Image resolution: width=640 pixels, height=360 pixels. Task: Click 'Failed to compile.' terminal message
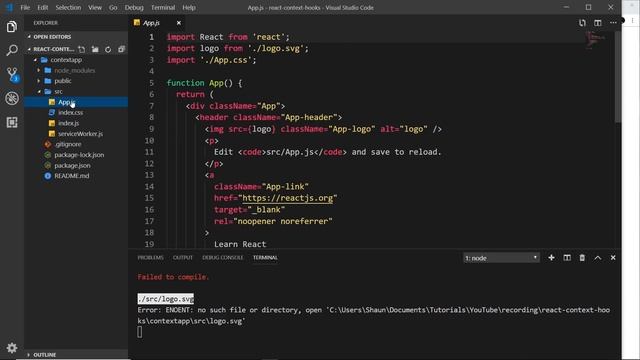point(173,277)
